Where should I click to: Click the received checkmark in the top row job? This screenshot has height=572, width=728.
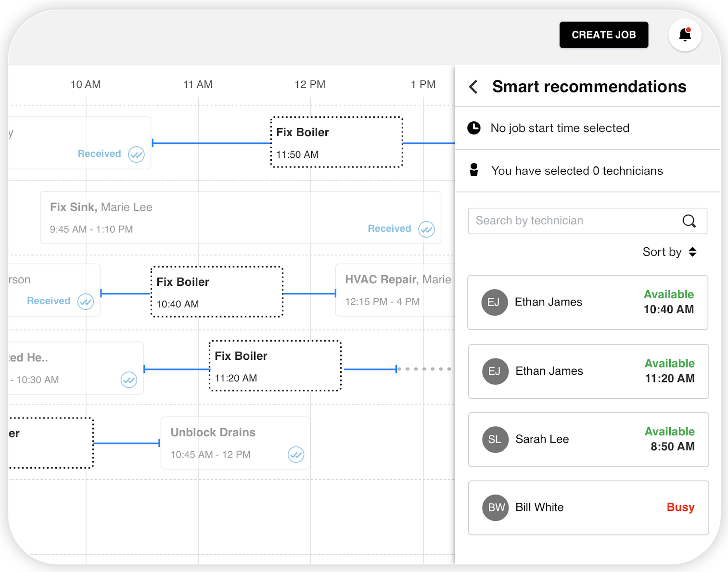(x=136, y=154)
